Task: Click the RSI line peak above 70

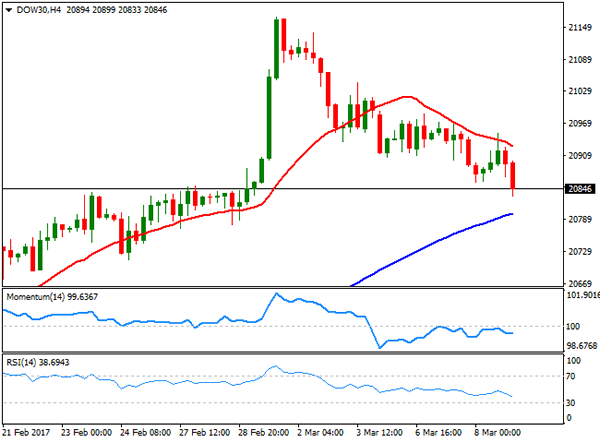Action: (275, 366)
